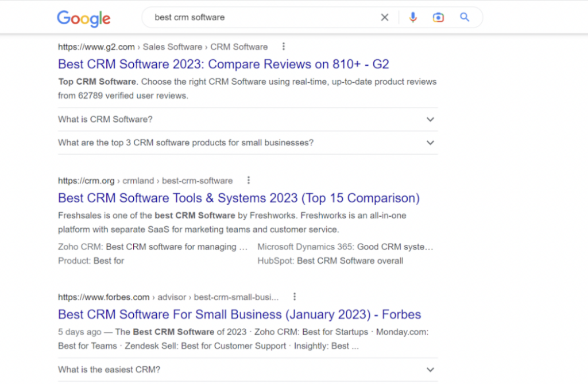Screen dimensions: 588x384
Task: Open the three-dot menu on the G2 result
Action: [284, 47]
